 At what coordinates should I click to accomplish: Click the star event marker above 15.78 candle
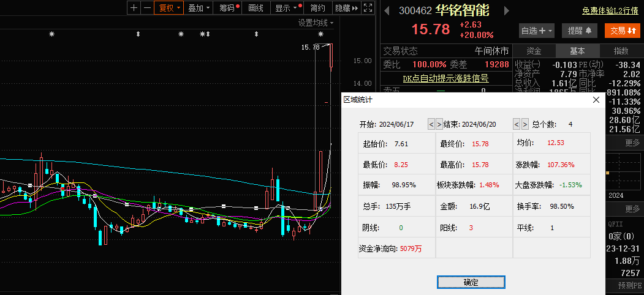point(320,34)
